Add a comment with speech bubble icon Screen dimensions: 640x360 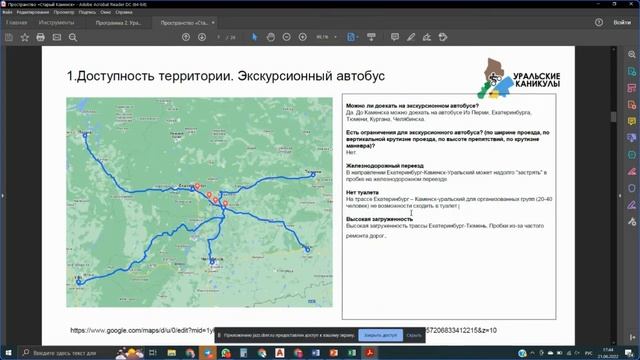395,37
